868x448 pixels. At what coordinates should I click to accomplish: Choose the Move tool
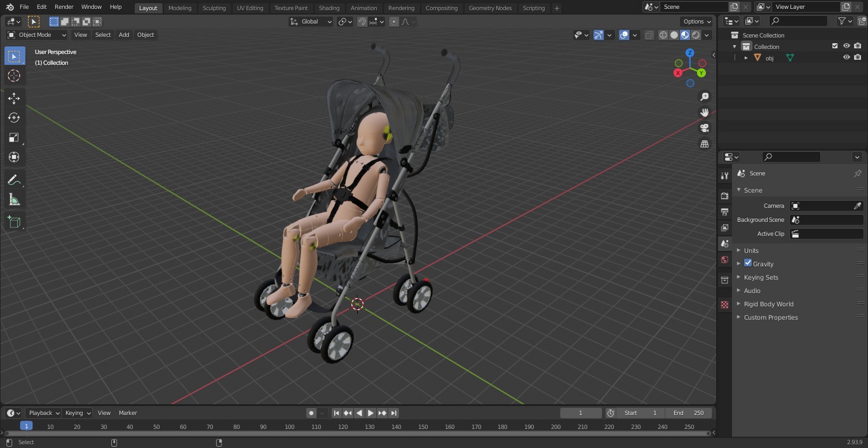14,98
